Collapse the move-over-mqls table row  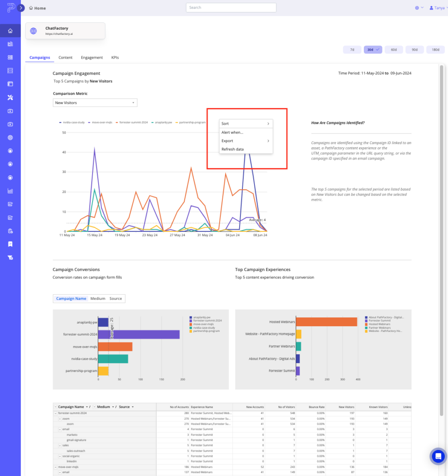(x=55, y=467)
